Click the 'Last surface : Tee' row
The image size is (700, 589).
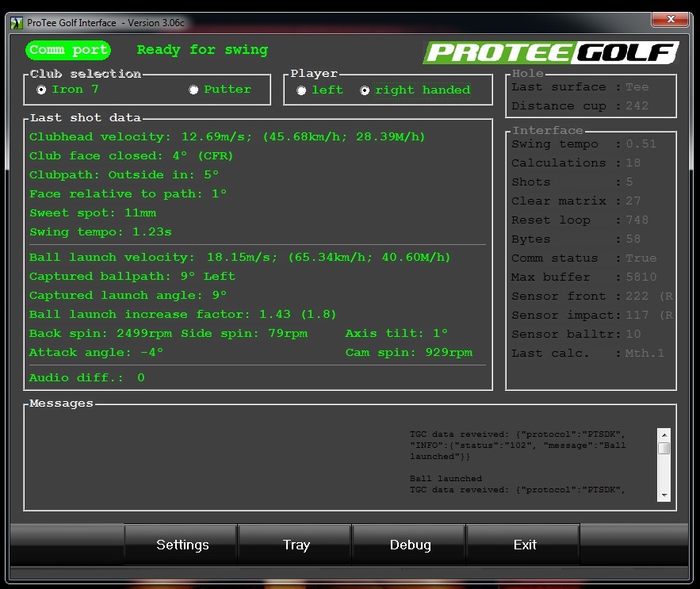coord(580,87)
